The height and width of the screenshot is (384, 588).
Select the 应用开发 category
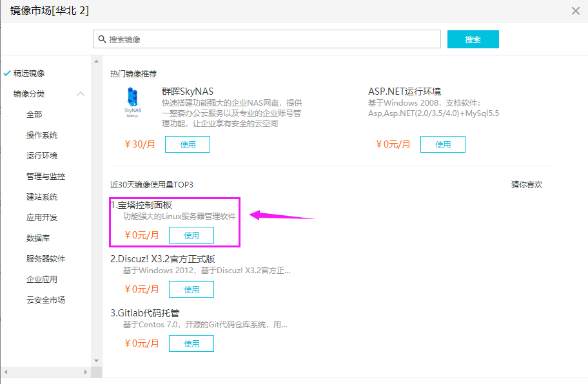(42, 217)
